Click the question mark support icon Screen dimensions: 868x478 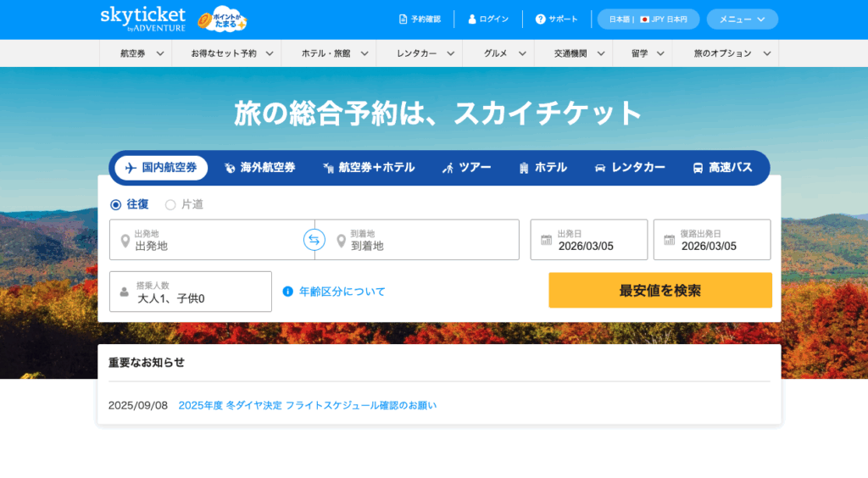[x=540, y=19]
